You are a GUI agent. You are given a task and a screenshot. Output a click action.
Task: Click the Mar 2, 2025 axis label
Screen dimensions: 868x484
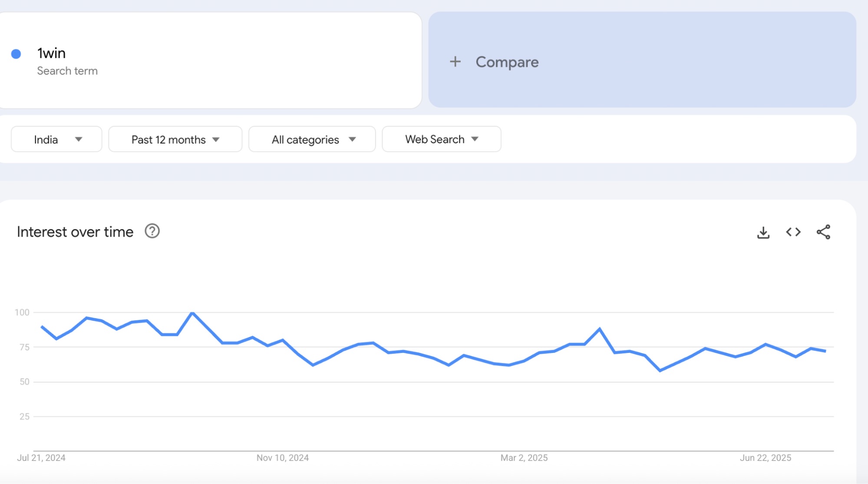[524, 458]
